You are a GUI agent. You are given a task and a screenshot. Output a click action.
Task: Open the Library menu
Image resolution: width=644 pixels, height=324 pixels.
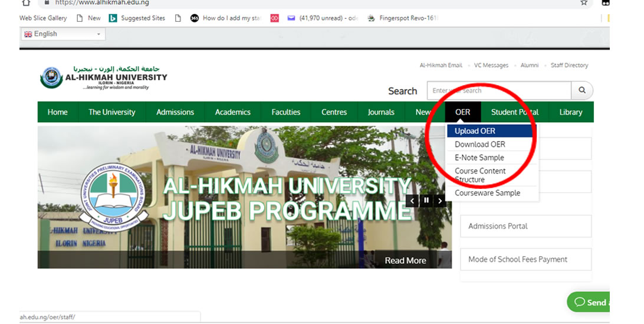coord(570,112)
